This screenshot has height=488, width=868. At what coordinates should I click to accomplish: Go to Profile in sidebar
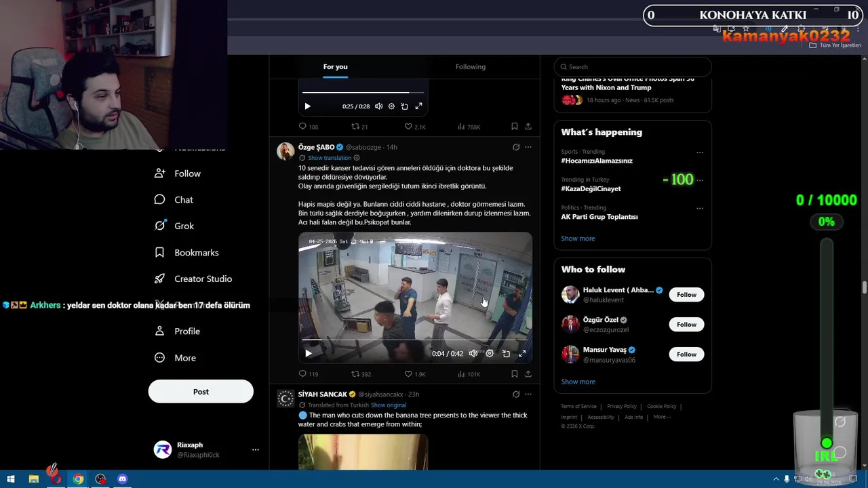[x=177, y=331]
